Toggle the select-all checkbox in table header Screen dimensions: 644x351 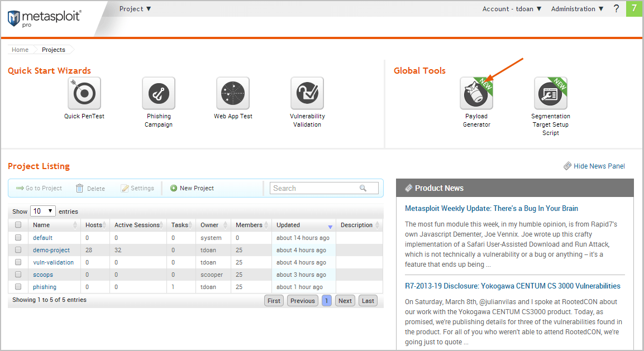click(x=18, y=225)
